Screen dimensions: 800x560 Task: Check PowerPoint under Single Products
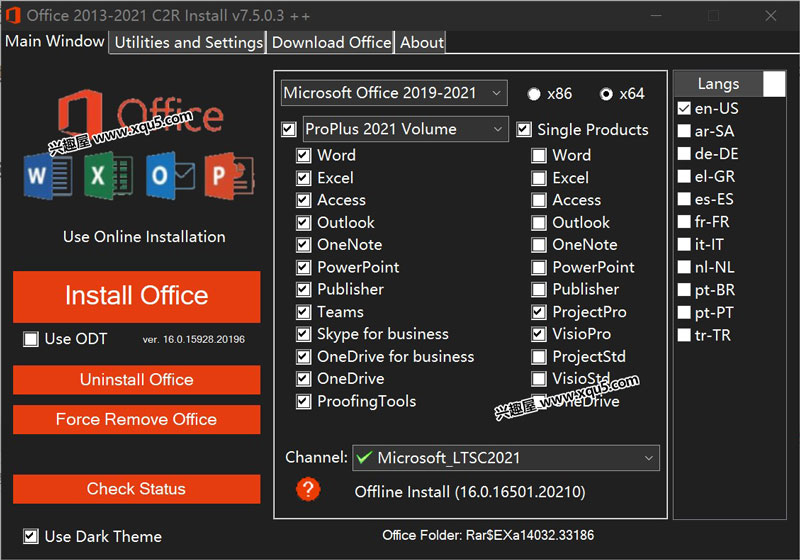[x=539, y=267]
